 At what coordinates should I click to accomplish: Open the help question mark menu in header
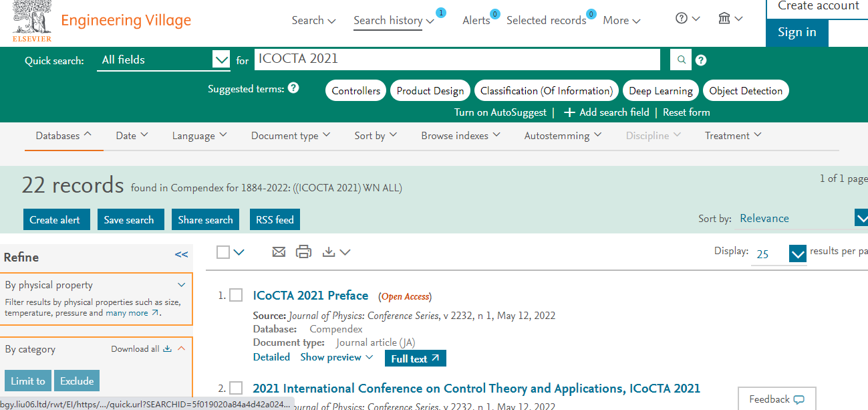click(x=688, y=19)
